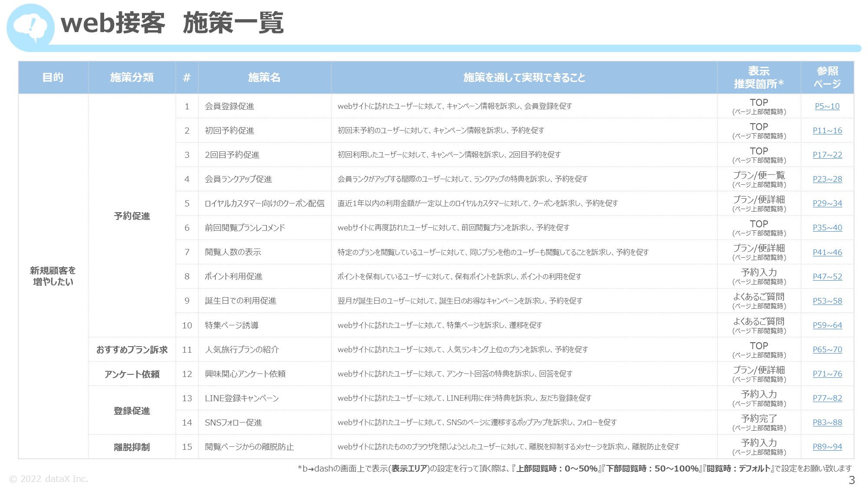
Task: Click the 施策名 column header
Action: tap(264, 78)
